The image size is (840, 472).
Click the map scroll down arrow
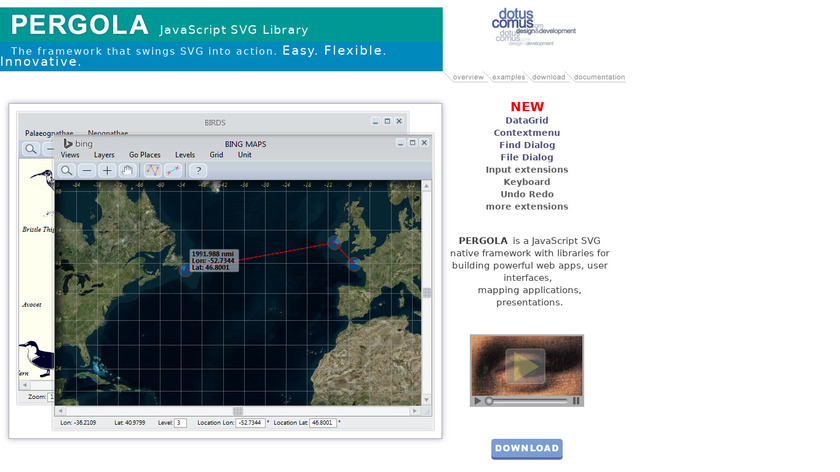(x=427, y=400)
